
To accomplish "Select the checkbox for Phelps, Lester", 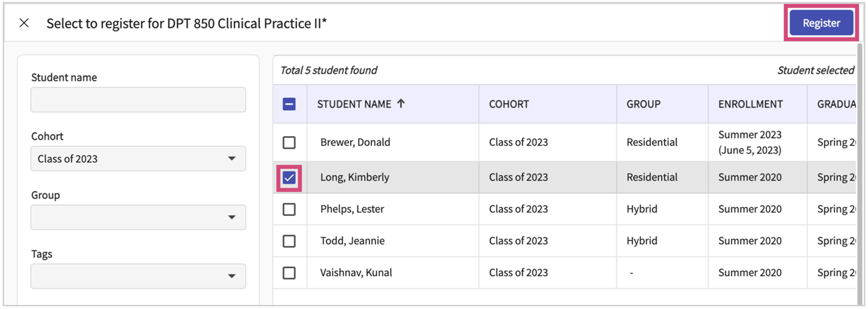I will tap(289, 209).
